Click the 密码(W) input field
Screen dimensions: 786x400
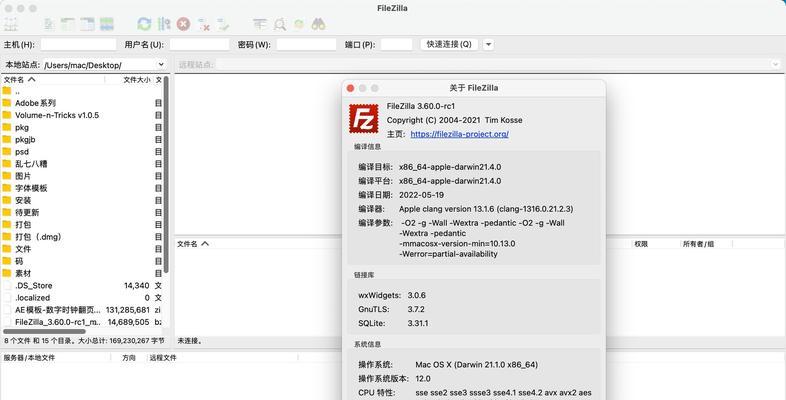pos(306,45)
